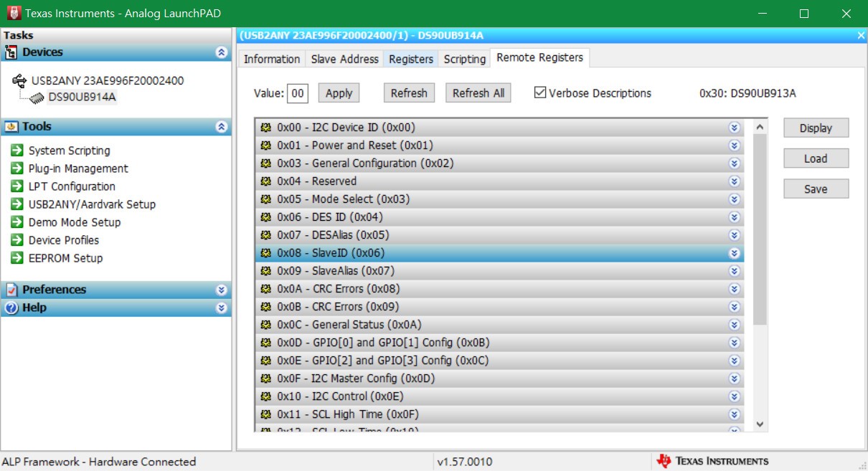Click the chip icon beside 0x0F I2C Master Config

pyautogui.click(x=265, y=379)
